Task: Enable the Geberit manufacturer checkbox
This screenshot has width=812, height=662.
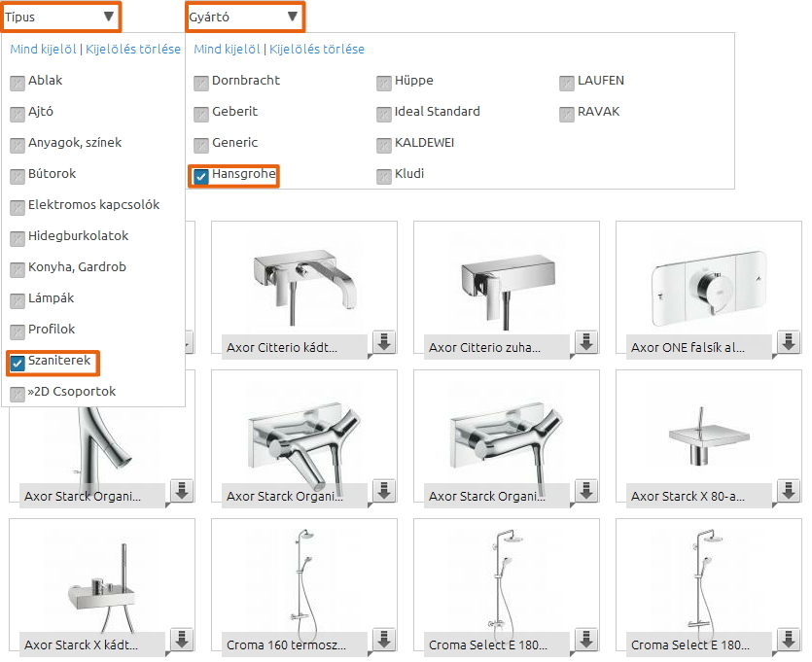Action: pyautogui.click(x=201, y=113)
